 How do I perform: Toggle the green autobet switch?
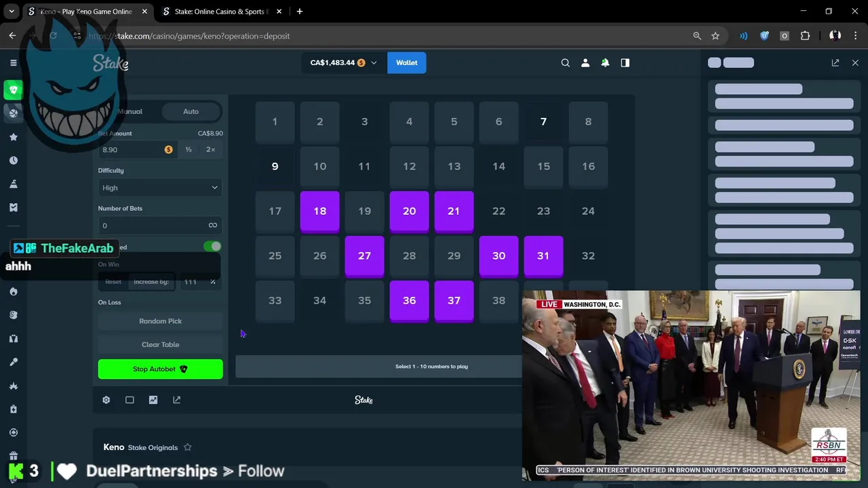click(212, 247)
